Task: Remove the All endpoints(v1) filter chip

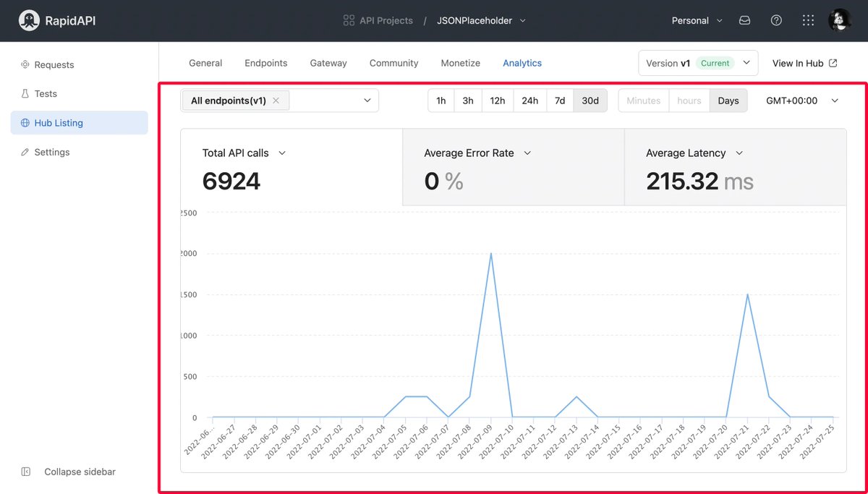Action: click(x=276, y=101)
